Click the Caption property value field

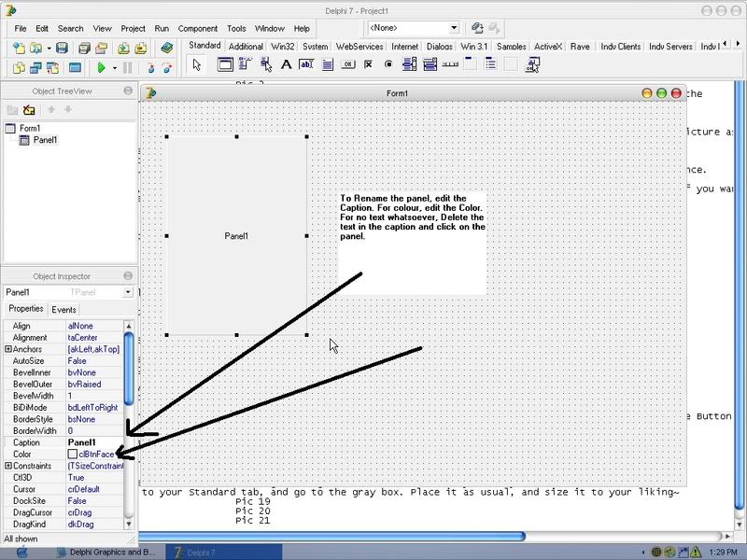(93, 442)
